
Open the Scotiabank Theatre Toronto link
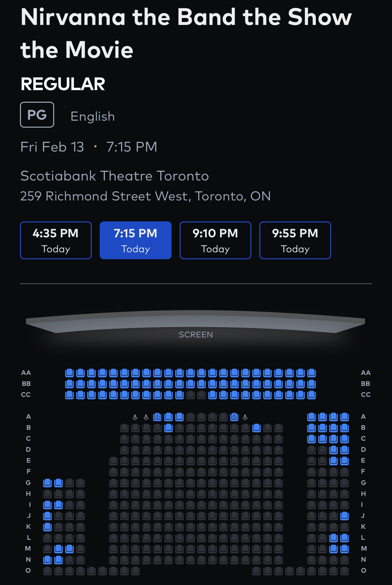(115, 176)
